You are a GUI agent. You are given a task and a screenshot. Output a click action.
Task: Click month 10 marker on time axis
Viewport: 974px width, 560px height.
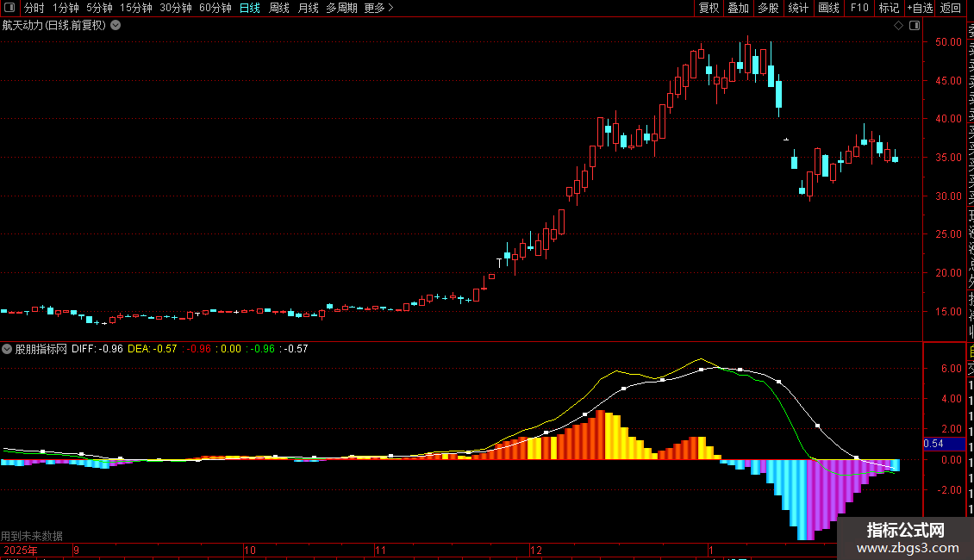pos(250,551)
